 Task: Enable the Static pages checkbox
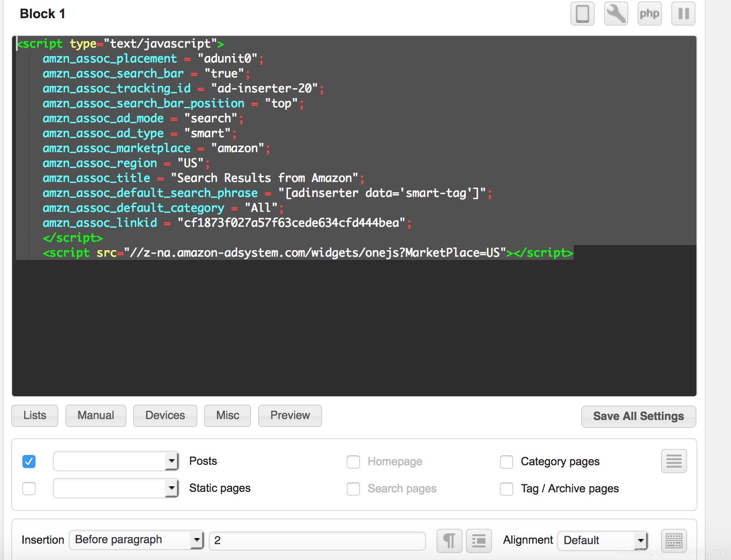click(x=29, y=489)
